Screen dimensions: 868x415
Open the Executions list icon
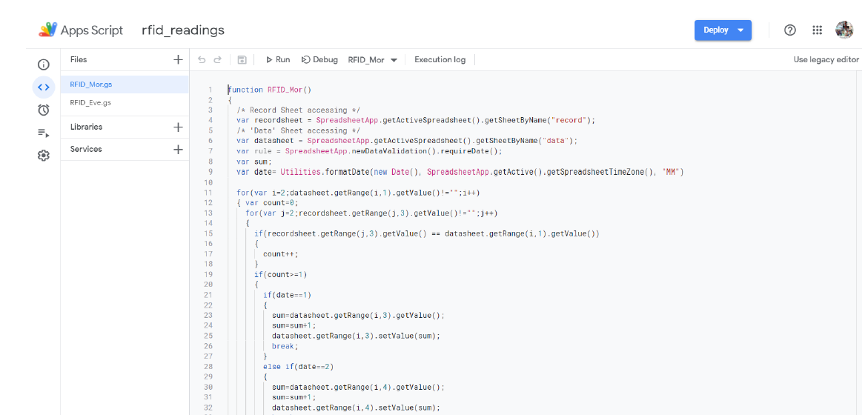coord(43,133)
